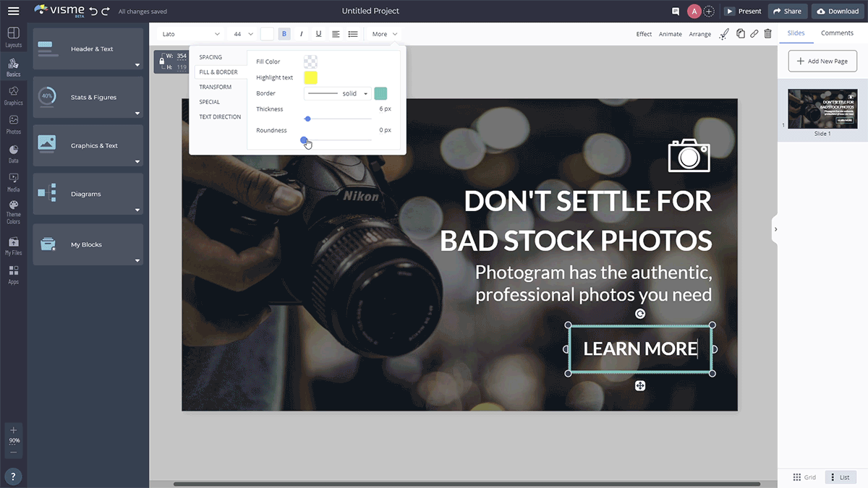This screenshot has width=868, height=488.
Task: Click the yellow Highlight text color swatch
Action: 310,77
